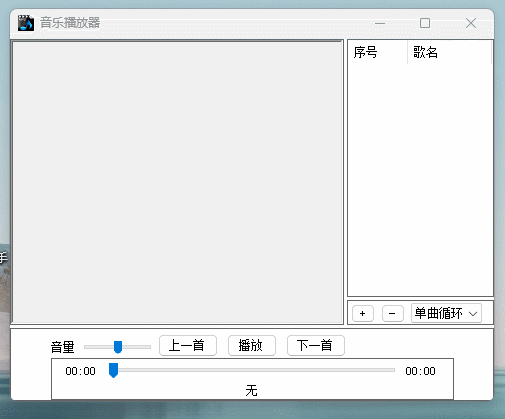Click the playback progress slider handle
Screen dimensions: 505x419
[113, 370]
